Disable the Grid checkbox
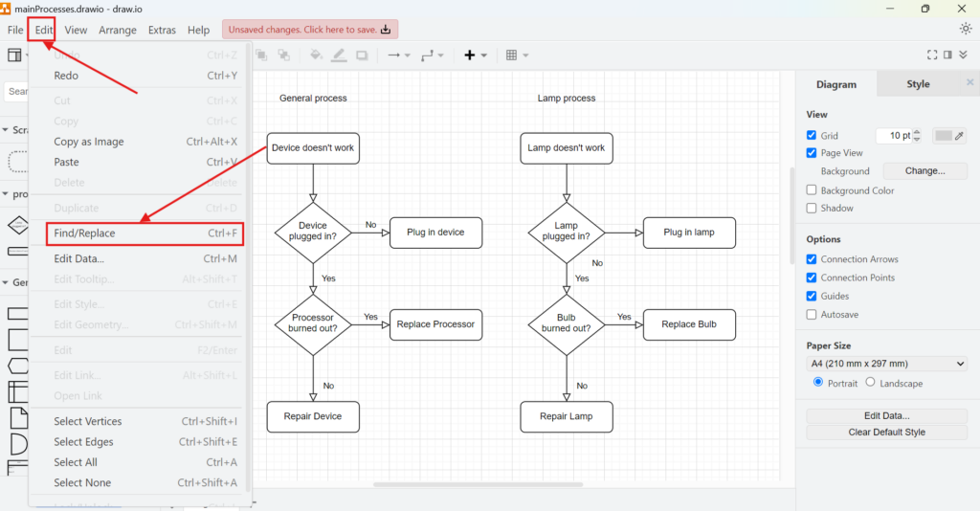 click(x=812, y=136)
